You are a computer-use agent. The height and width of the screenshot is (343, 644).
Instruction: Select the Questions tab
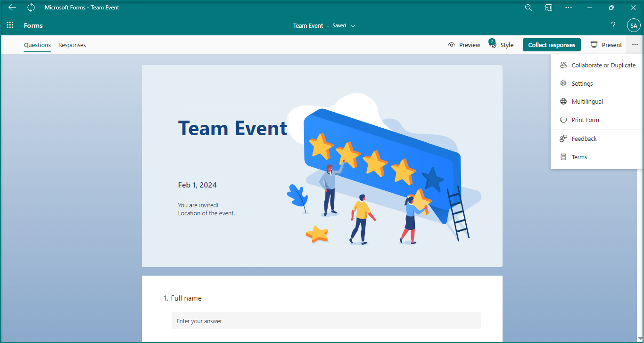(37, 45)
